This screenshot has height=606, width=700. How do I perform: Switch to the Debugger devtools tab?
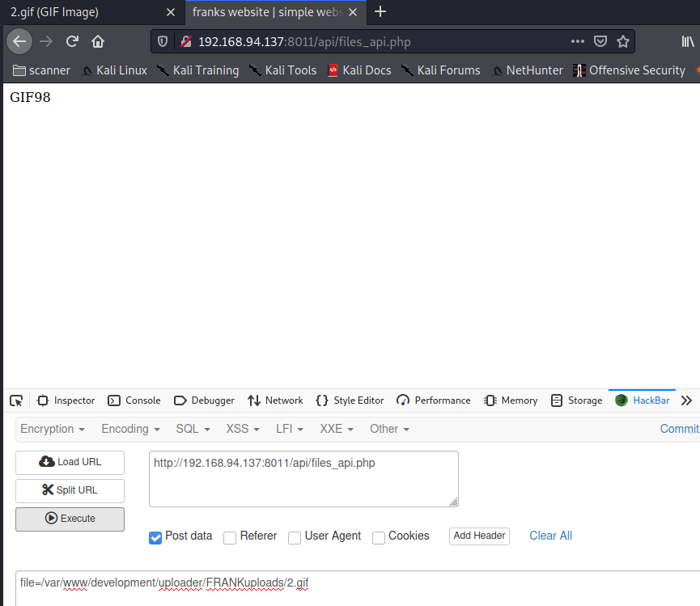point(204,400)
